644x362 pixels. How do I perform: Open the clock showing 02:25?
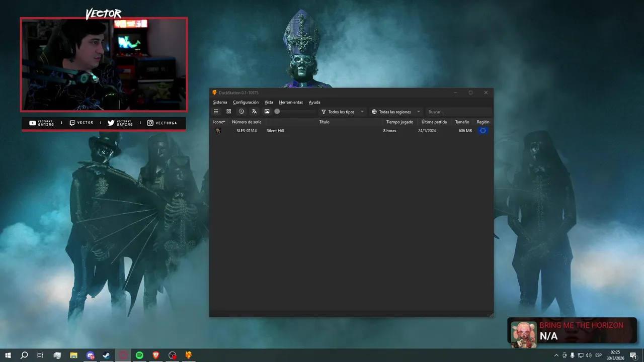pyautogui.click(x=616, y=355)
